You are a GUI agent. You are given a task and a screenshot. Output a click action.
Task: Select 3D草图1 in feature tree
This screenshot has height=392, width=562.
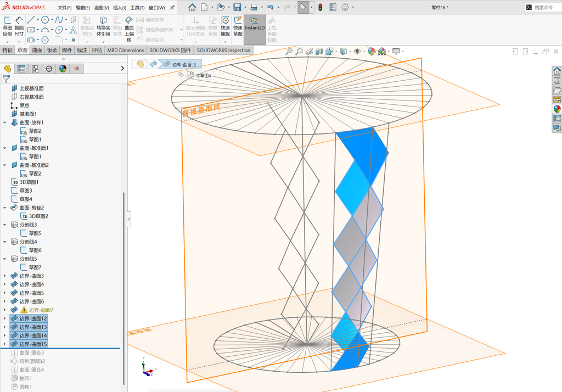click(29, 182)
